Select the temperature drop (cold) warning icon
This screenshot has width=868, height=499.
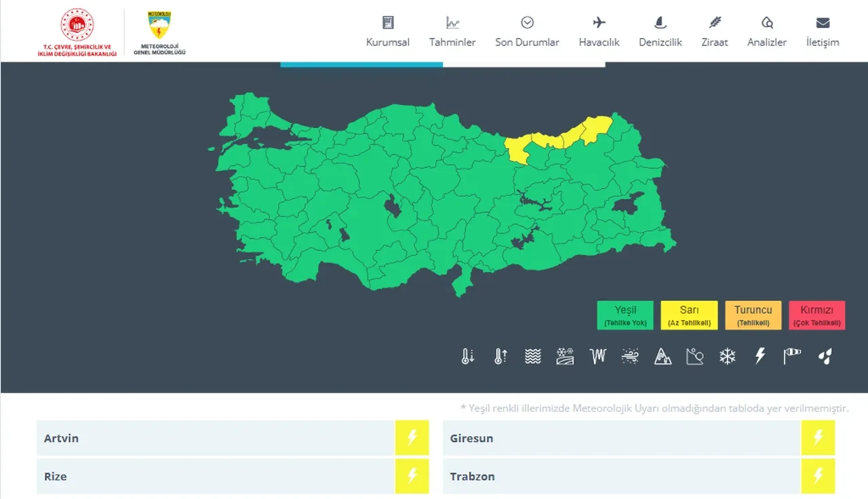[468, 356]
